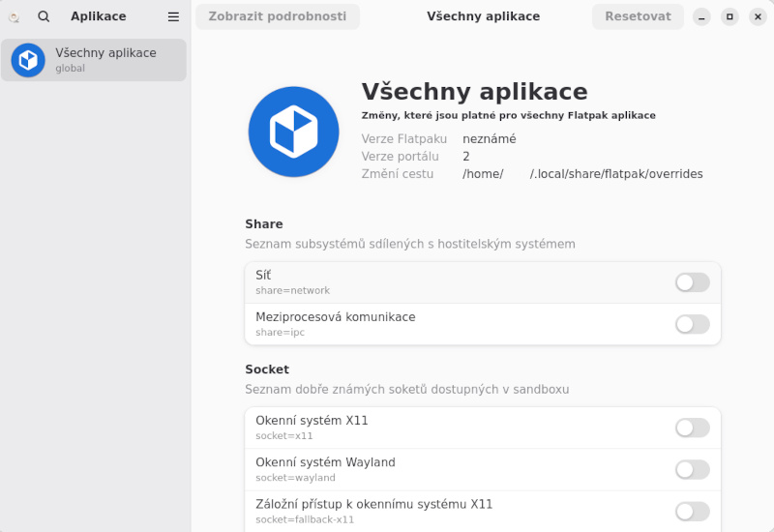Click the Všechny aplikace window title
Screen dimensions: 774x532
pos(483,16)
